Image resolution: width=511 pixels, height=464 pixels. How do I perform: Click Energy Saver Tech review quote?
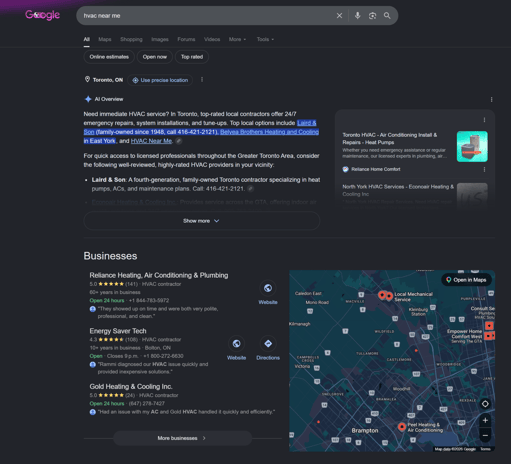coord(153,368)
